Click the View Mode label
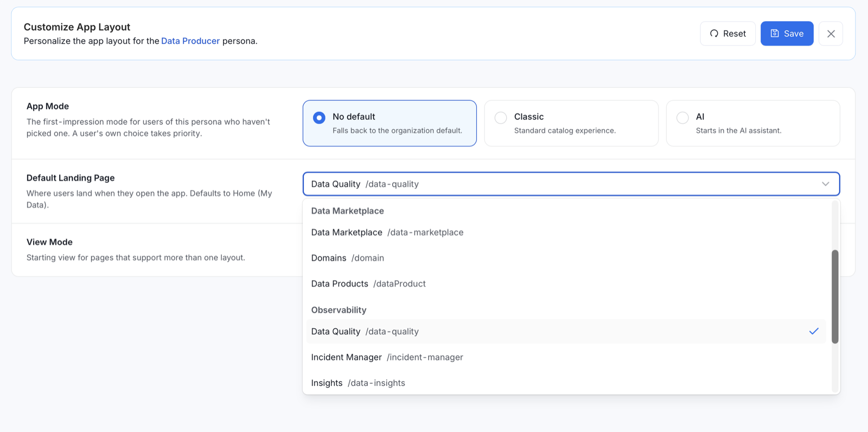The height and width of the screenshot is (432, 868). (x=49, y=242)
